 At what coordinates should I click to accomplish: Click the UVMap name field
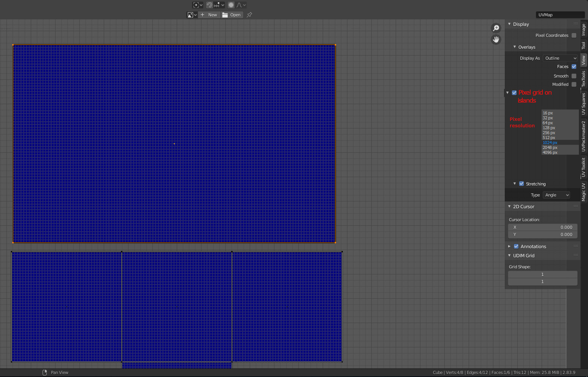point(560,15)
